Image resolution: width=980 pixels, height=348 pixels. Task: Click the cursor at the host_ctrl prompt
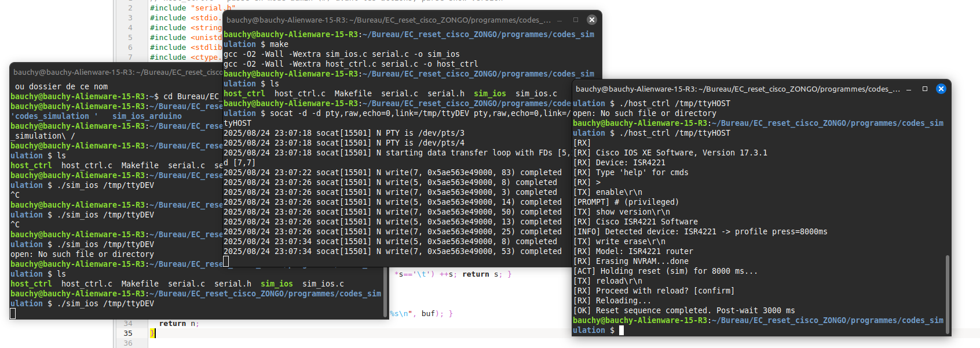621,330
